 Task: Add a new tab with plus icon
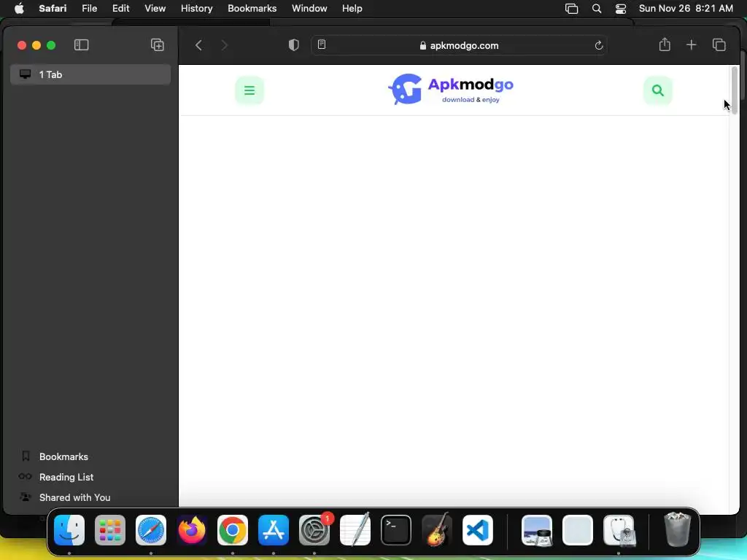(692, 44)
